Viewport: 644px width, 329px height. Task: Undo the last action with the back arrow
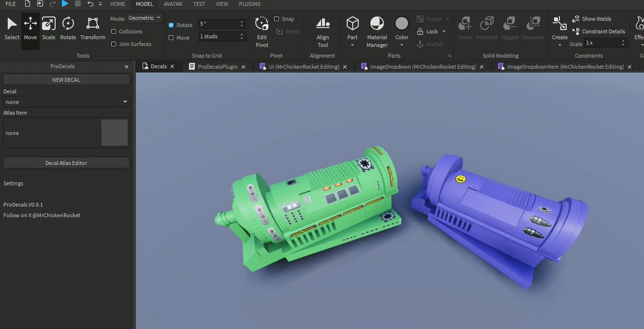(90, 4)
